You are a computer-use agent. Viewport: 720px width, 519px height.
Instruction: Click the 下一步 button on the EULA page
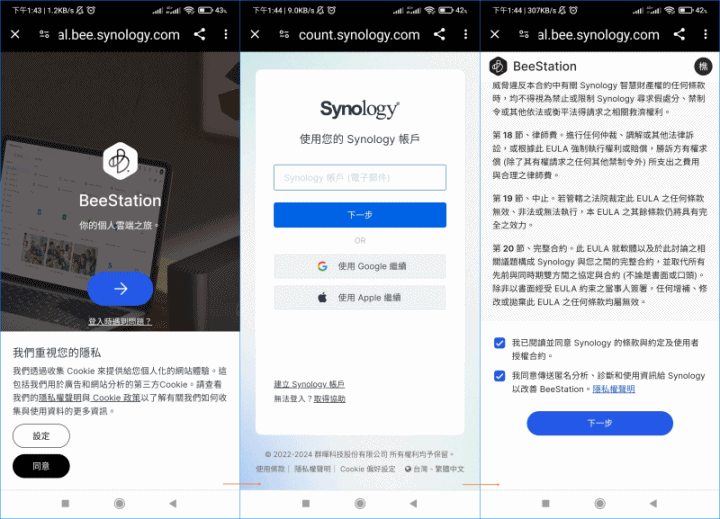pos(600,423)
